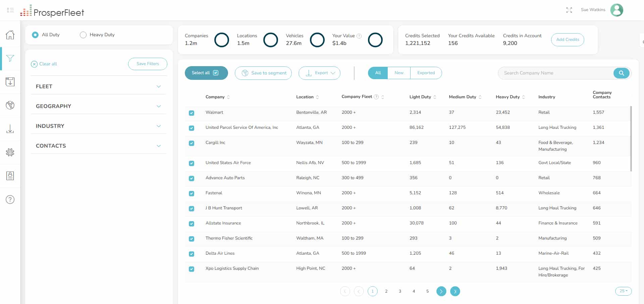Image resolution: width=644 pixels, height=304 pixels.
Task: Uncheck the United Parcel Service row checkbox
Action: 192,128
